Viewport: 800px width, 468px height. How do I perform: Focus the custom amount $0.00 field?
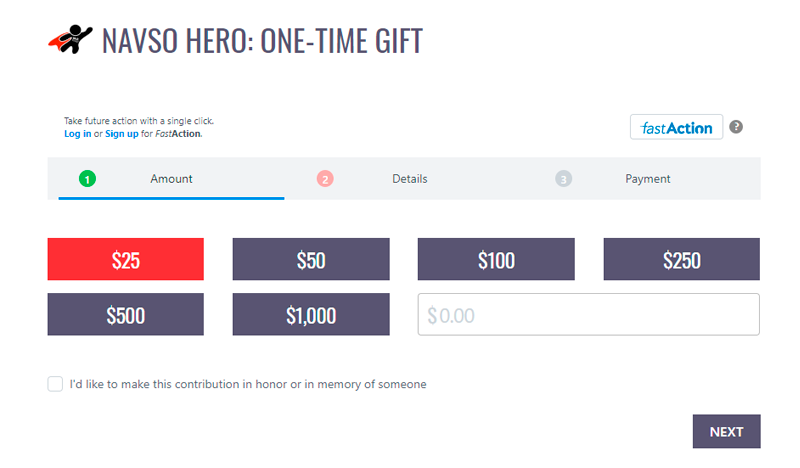[x=589, y=314]
